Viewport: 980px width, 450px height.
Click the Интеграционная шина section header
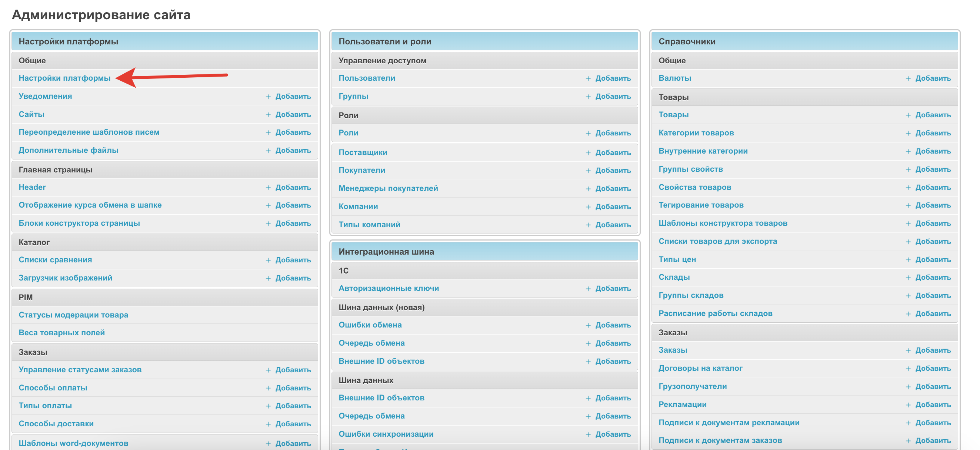click(x=386, y=252)
